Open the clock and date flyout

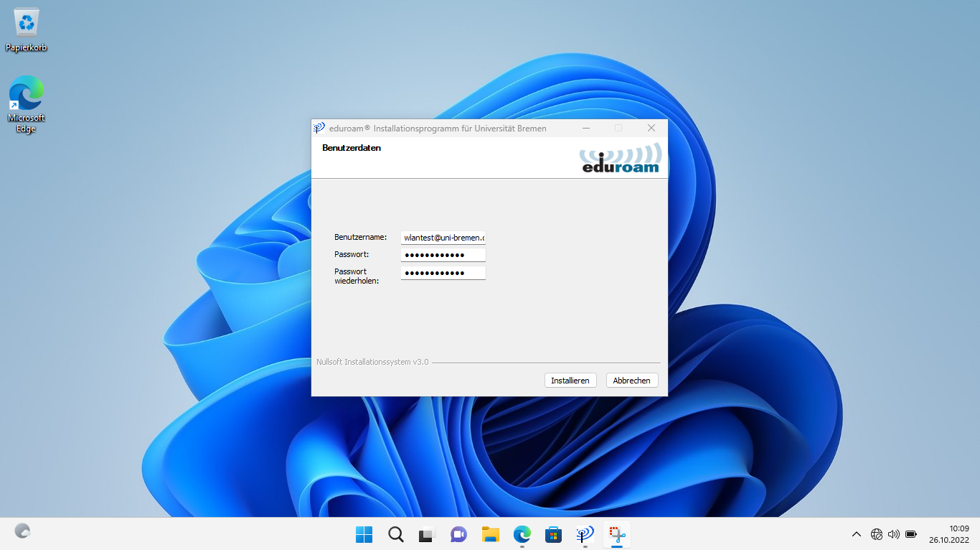pyautogui.click(x=949, y=534)
